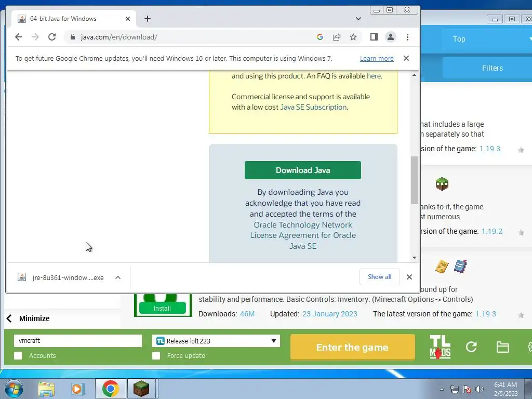
Task: Show all downloads
Action: (380, 277)
